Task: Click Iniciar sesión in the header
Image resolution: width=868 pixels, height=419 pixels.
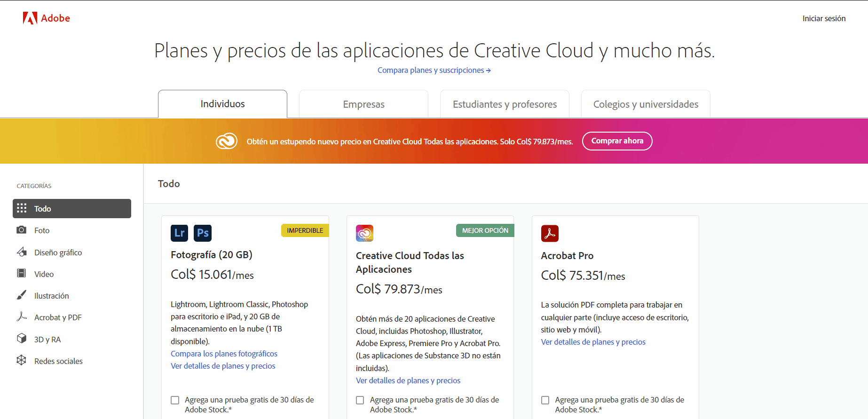Action: click(x=824, y=18)
